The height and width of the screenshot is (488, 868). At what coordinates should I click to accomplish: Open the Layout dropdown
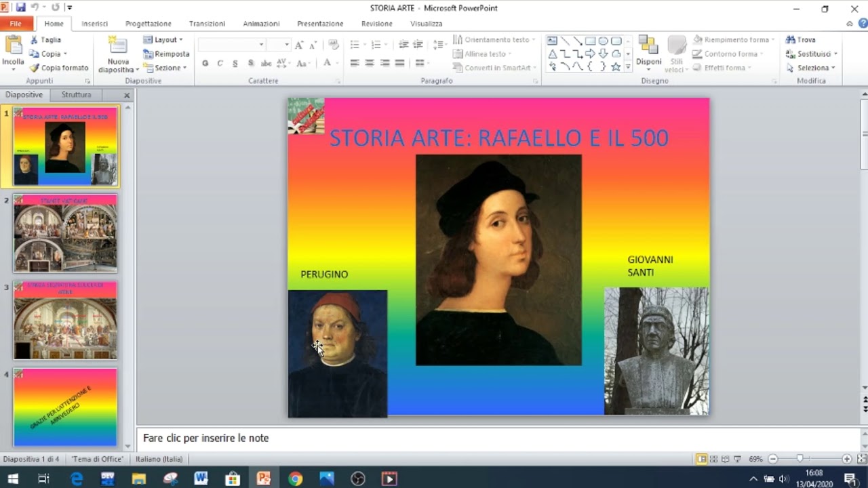coord(163,40)
